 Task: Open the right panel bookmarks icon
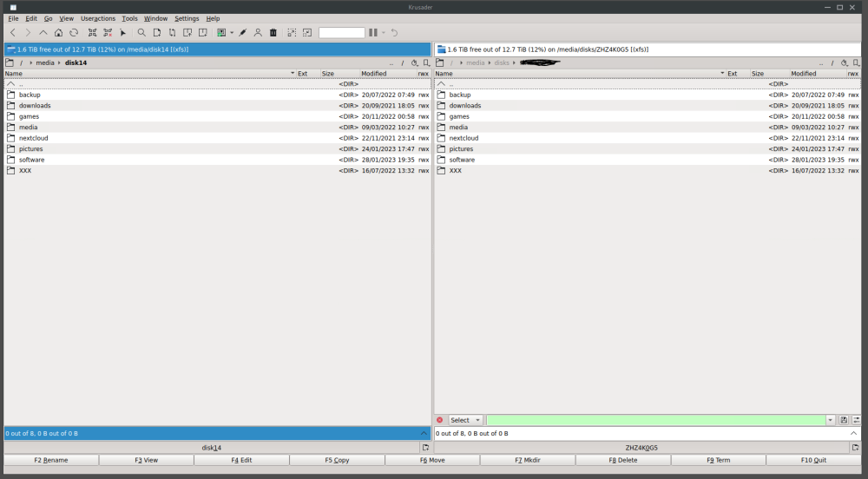tap(857, 62)
